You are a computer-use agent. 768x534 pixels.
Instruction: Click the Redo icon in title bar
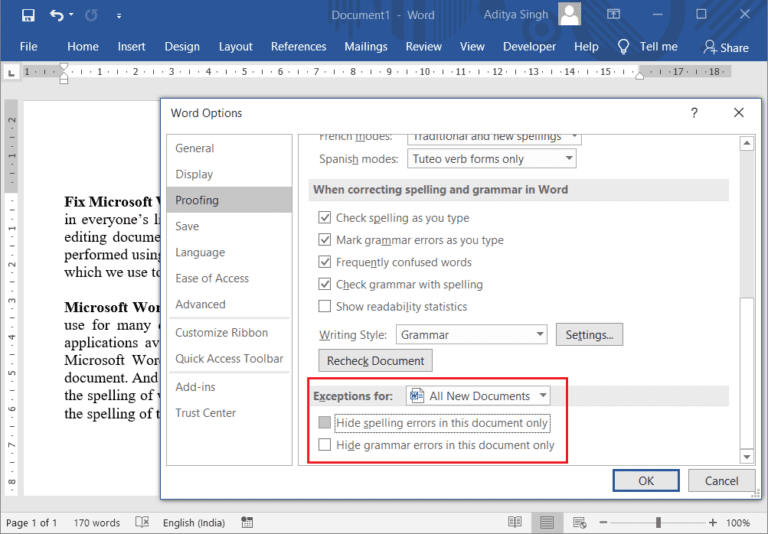(x=91, y=15)
